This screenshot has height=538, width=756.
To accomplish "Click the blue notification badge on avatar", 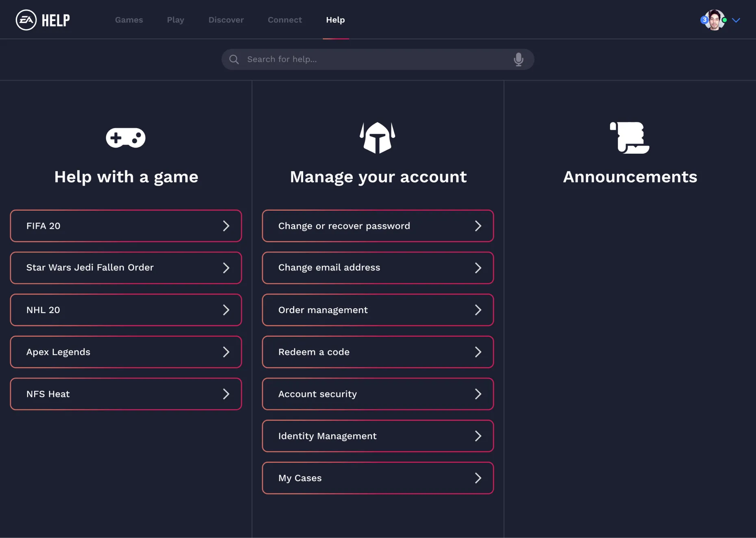I will tap(704, 20).
